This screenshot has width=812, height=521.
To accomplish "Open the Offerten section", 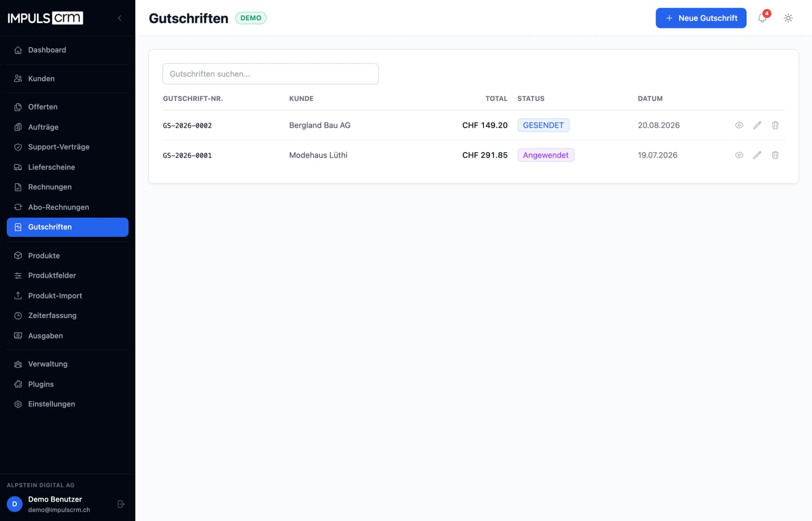I will (x=68, y=107).
